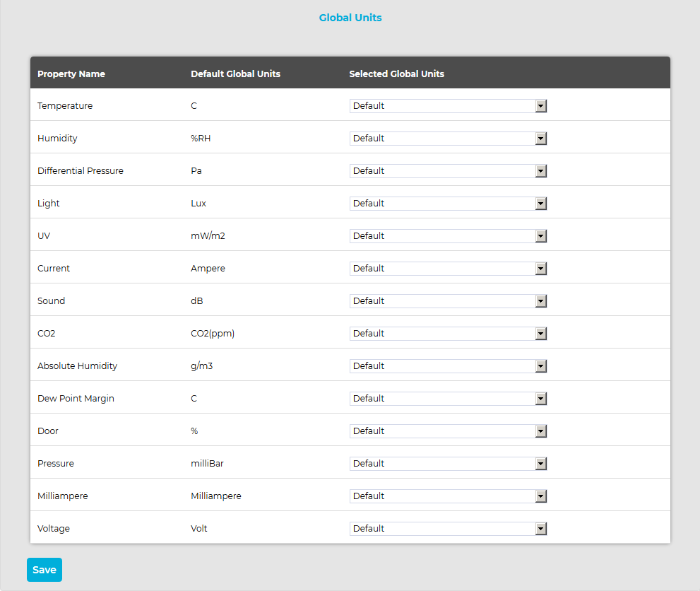Click the Selected Global Units column header
This screenshot has height=591, width=700.
pos(396,74)
